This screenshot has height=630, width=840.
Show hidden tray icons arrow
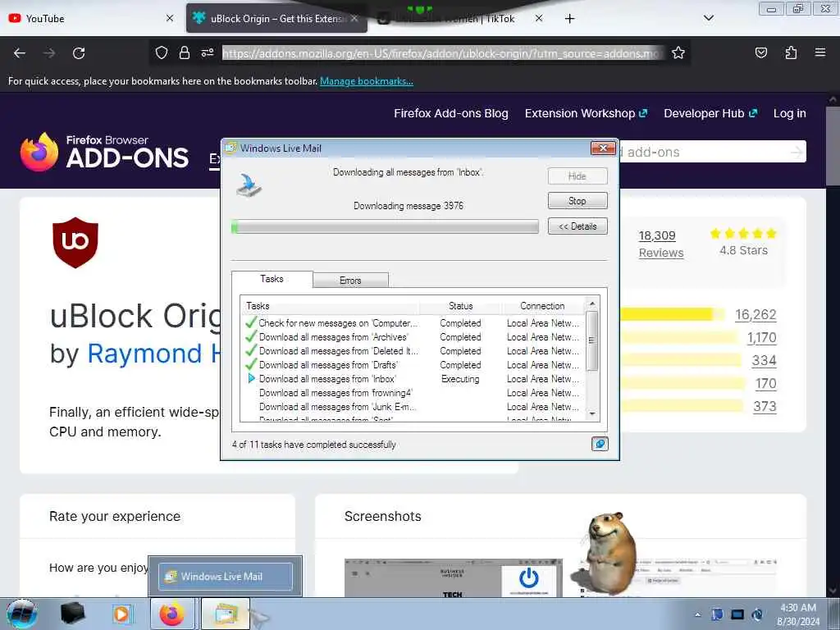697,614
